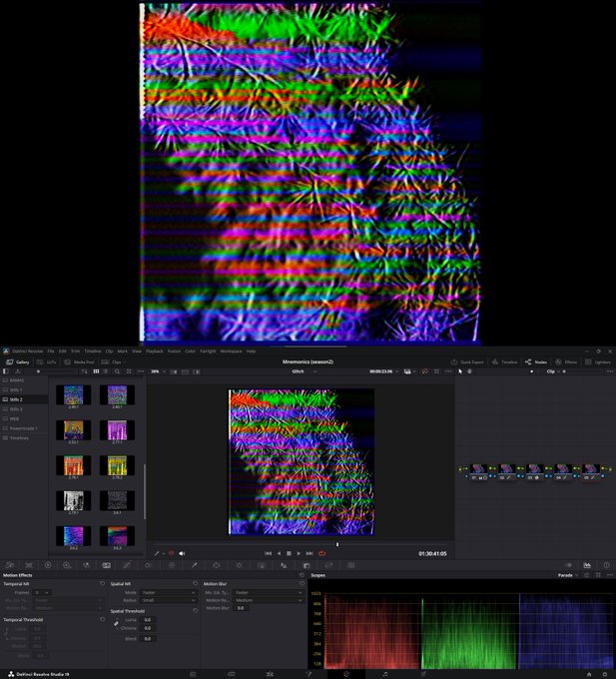Viewport: 616px width, 679px height.
Task: Select the pink-purple still thumbnail
Action: 117,430
